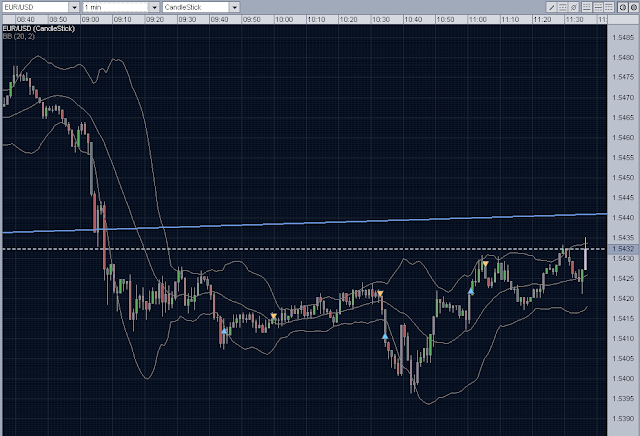The width and height of the screenshot is (640, 436).
Task: Click the blue up-arrow marker near 10:30
Action: [385, 336]
